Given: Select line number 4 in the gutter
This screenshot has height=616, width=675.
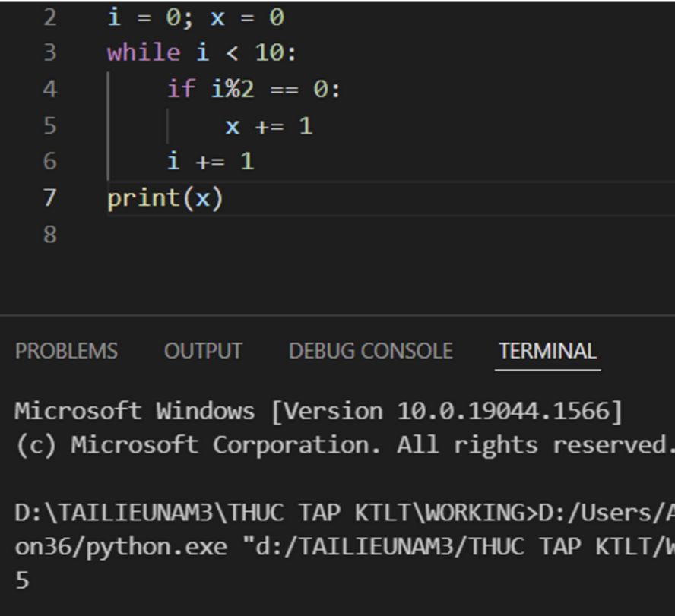Looking at the screenshot, I should click(x=49, y=90).
